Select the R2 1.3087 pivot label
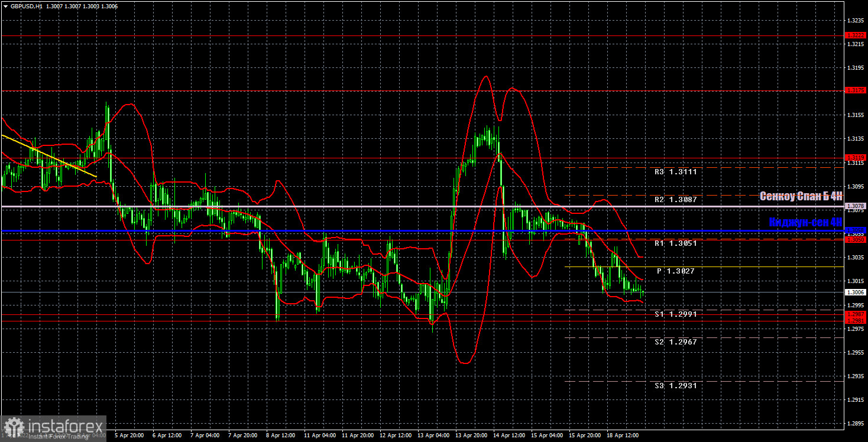 pyautogui.click(x=675, y=200)
